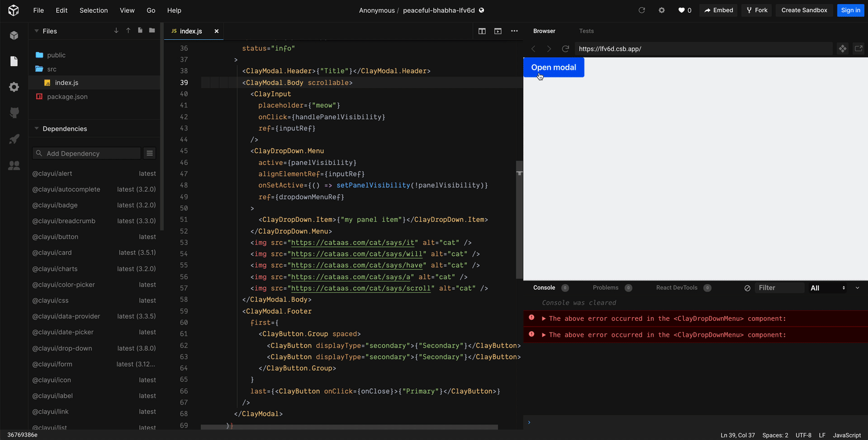868x440 pixels.
Task: Open the Selection menu
Action: pyautogui.click(x=94, y=10)
